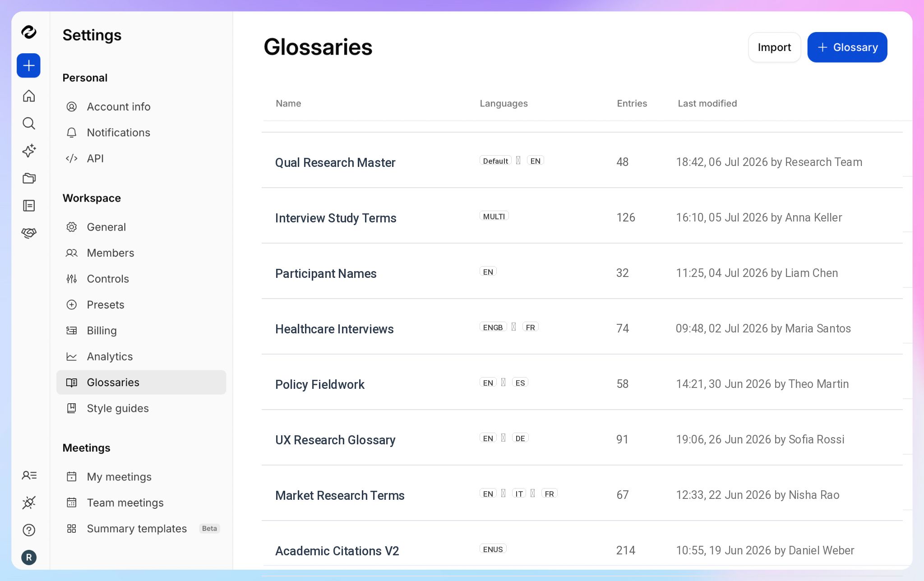
Task: Click the Notifications bell icon
Action: (x=72, y=133)
